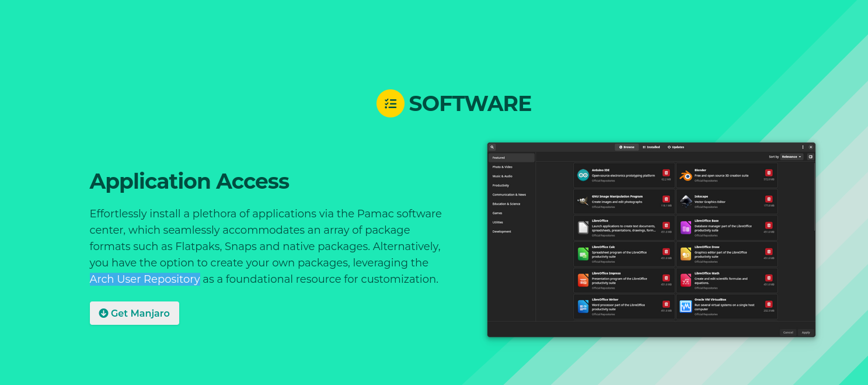Viewport: 868px width, 385px height.
Task: Switch to the Browse tab in Pamac
Action: (627, 147)
